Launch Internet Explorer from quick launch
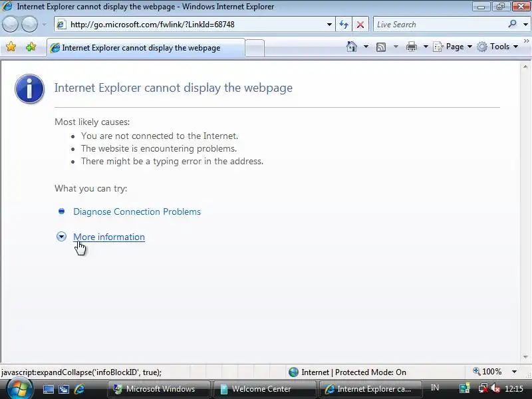This screenshot has width=532, height=399. [x=79, y=389]
